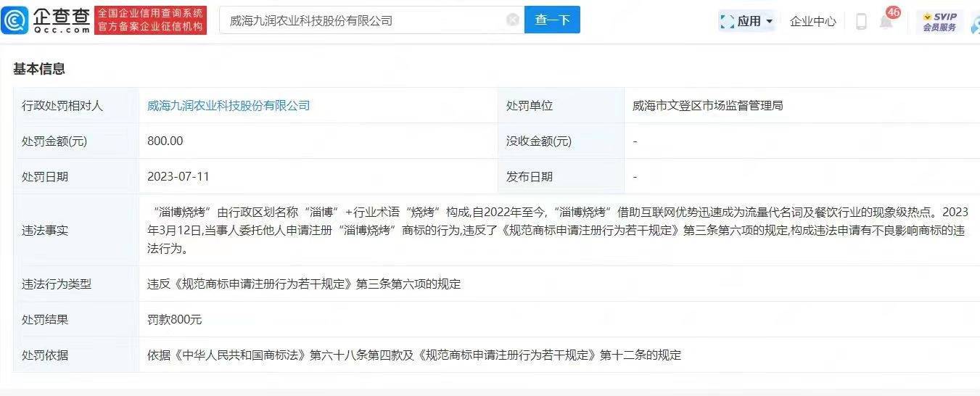Click the 威海市文登区市场监督管理局 cell
980x396 pixels.
(707, 105)
